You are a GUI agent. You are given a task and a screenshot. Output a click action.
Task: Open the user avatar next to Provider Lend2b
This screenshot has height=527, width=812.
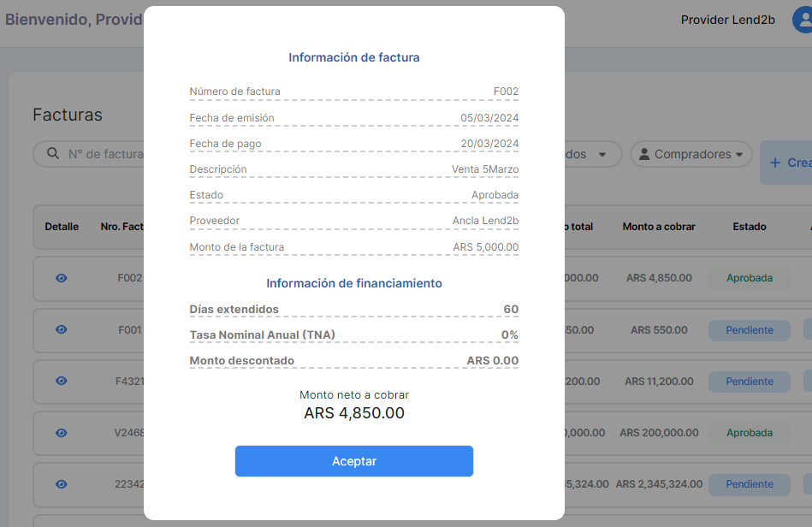click(803, 20)
